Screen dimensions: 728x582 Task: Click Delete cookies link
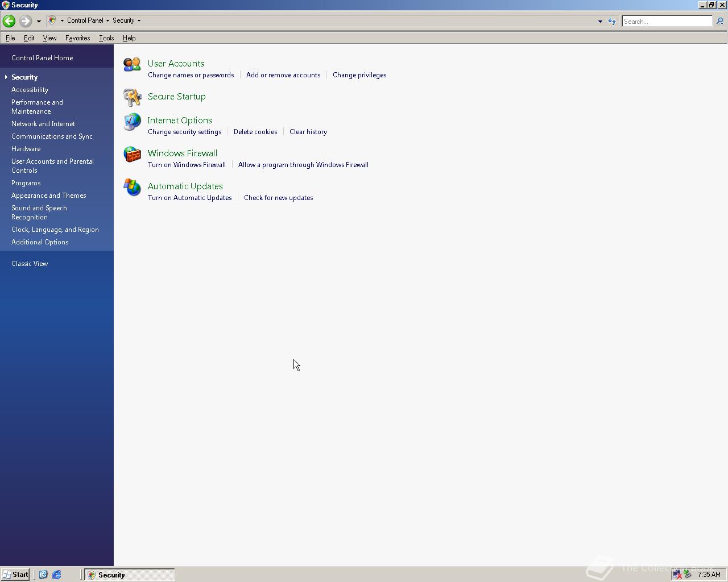click(255, 132)
